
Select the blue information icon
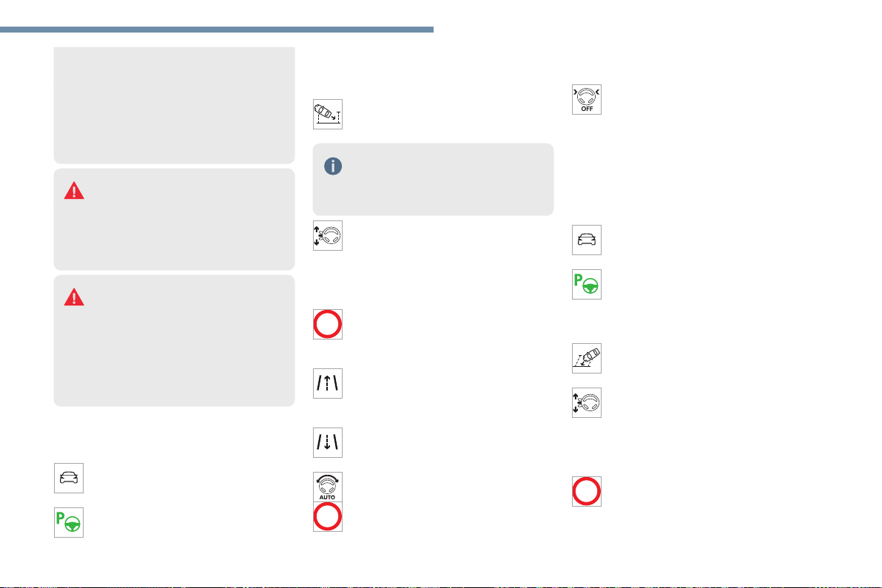(x=333, y=166)
